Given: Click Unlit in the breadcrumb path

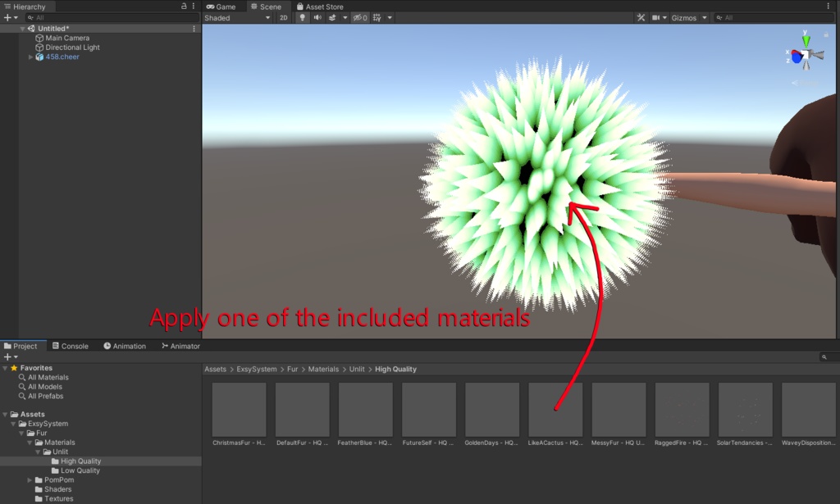Looking at the screenshot, I should tap(357, 369).
